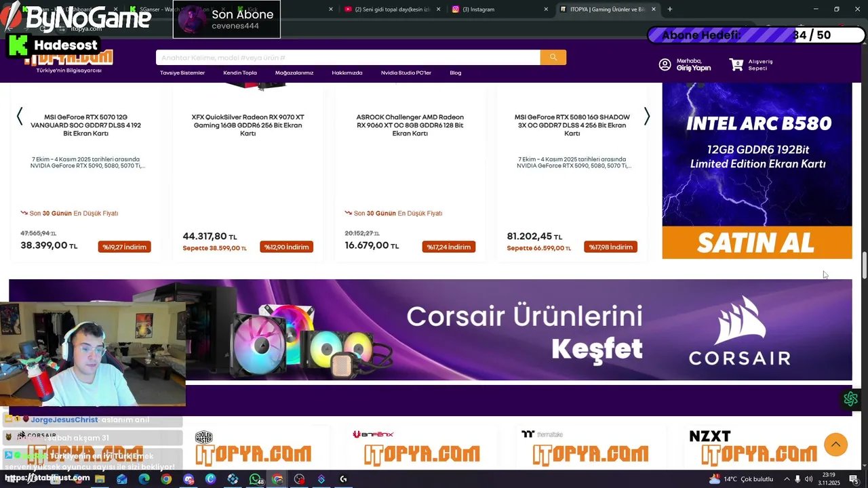This screenshot has height=488, width=868.
Task: Click the struck-through 20.152,27 TL price
Action: pos(363,233)
